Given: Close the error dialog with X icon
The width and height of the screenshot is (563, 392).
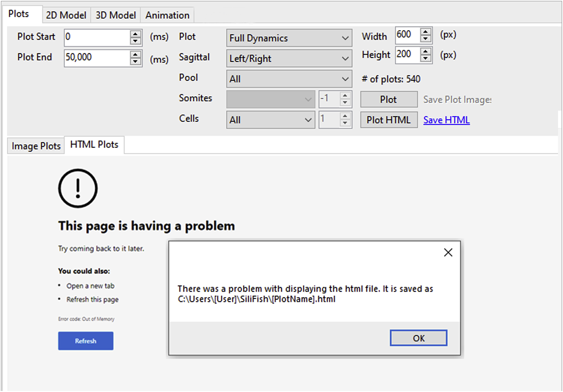Looking at the screenshot, I should (448, 252).
